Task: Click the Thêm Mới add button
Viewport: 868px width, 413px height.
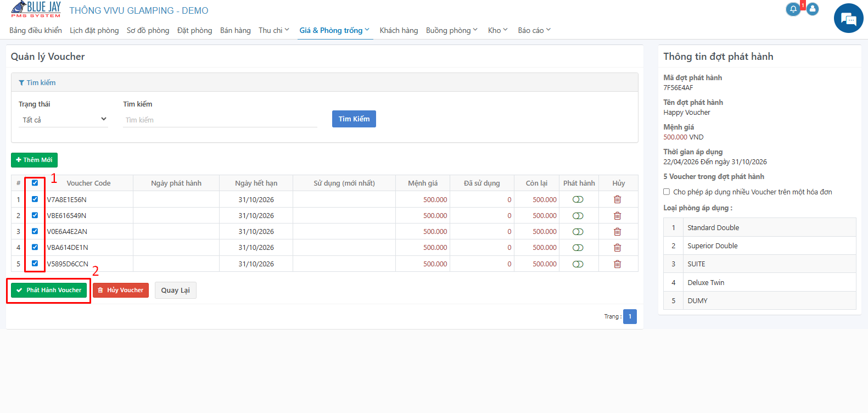Action: (34, 160)
